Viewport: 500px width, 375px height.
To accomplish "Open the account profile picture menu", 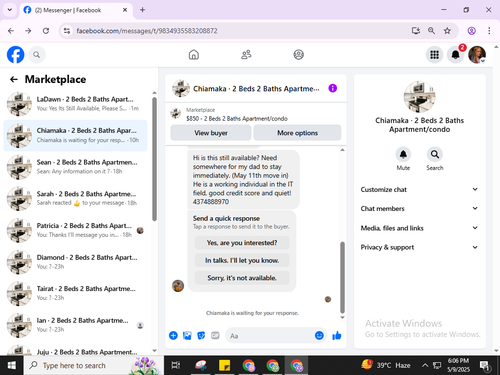I will pyautogui.click(x=477, y=55).
